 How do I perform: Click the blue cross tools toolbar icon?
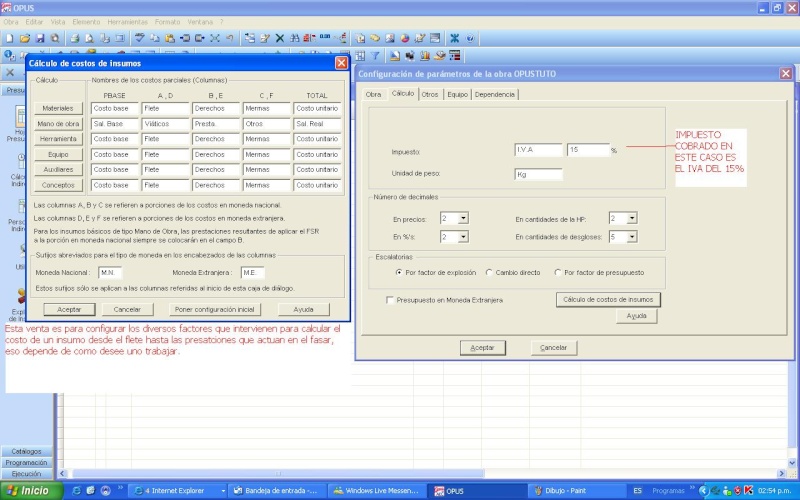point(454,38)
